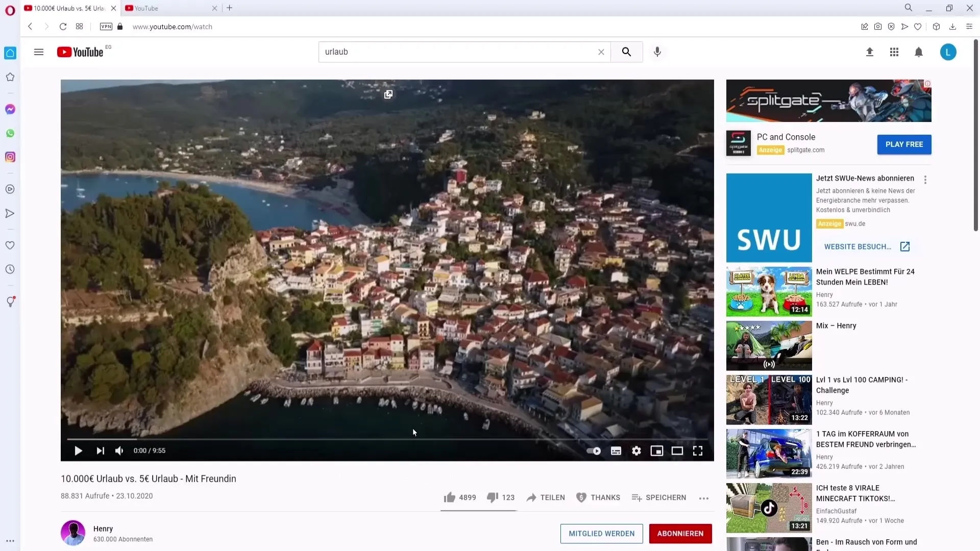Expand the video settings menu

(x=636, y=451)
